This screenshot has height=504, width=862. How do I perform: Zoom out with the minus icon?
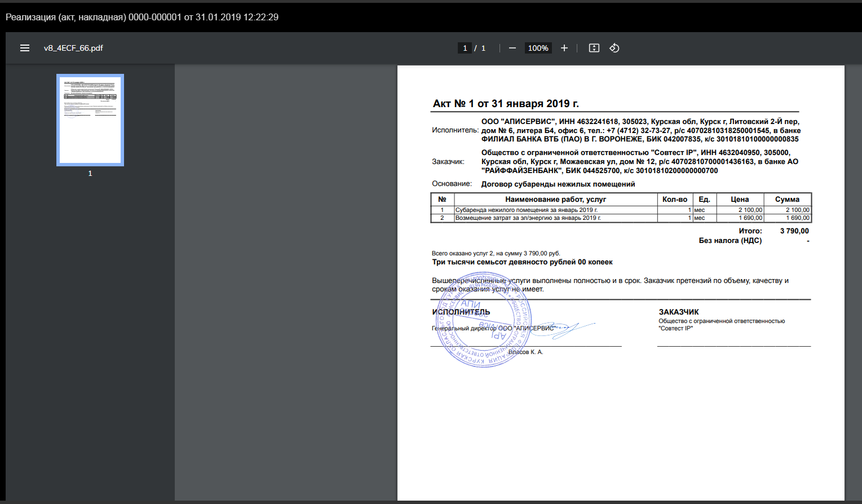[512, 48]
